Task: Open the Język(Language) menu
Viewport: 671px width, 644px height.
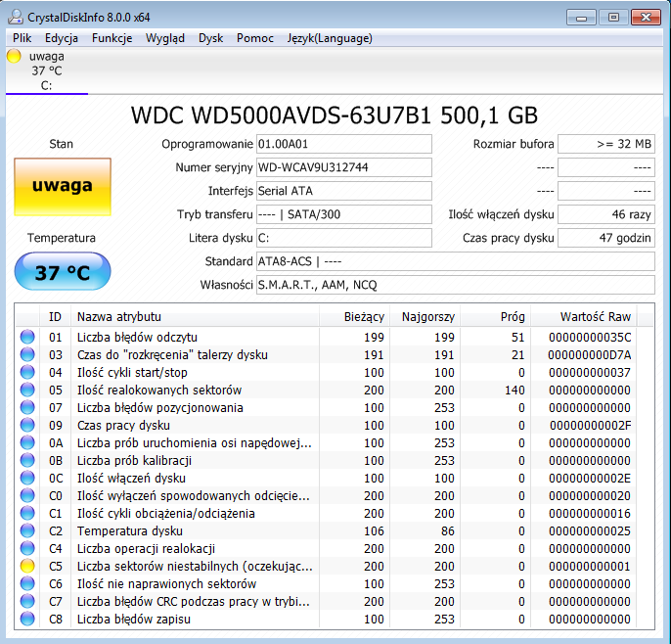Action: pyautogui.click(x=330, y=38)
